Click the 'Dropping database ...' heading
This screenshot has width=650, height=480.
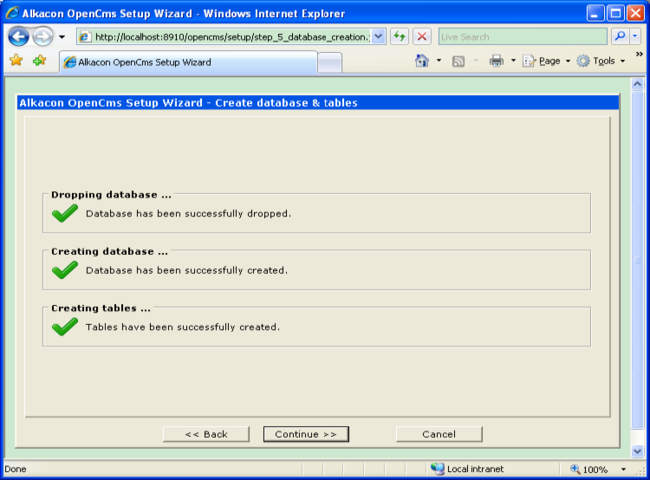[x=111, y=194]
